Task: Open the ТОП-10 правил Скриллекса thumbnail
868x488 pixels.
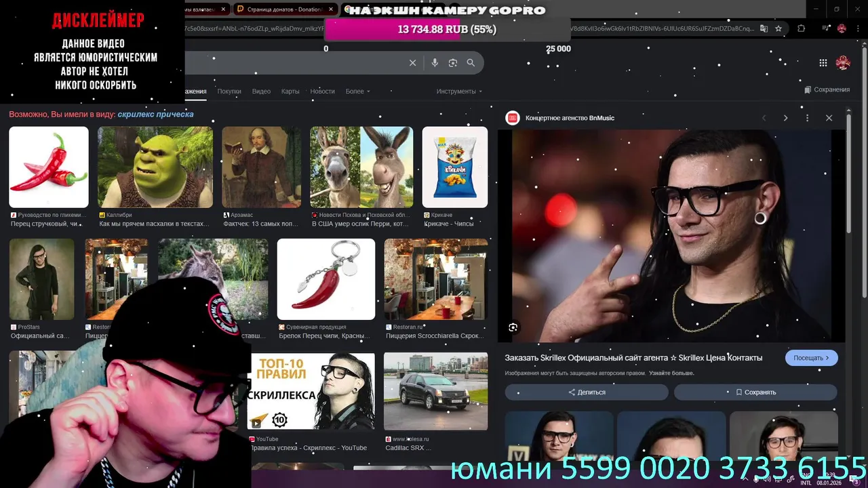Action: point(311,391)
